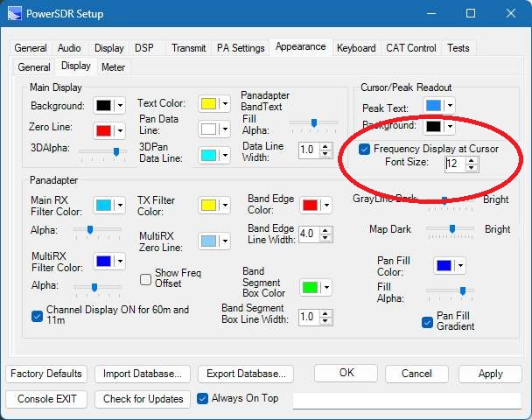
Task: Increase Band Segment Box Line Width
Action: click(325, 313)
